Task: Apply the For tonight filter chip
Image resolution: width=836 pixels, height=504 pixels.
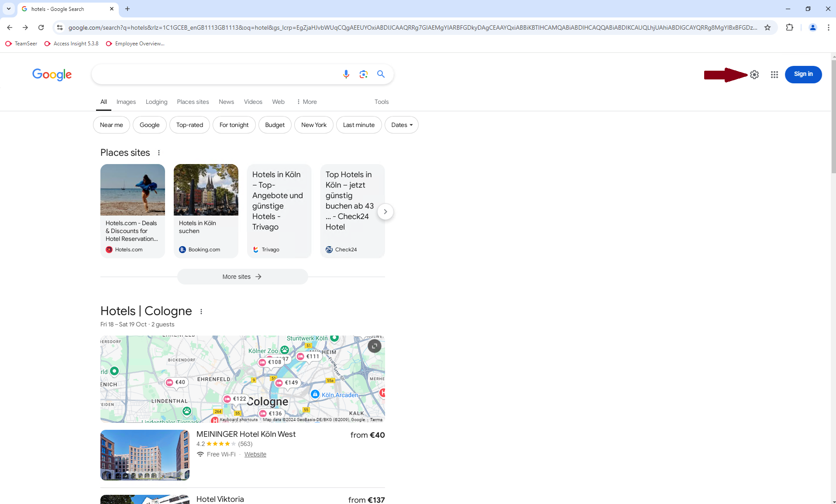Action: pos(234,125)
